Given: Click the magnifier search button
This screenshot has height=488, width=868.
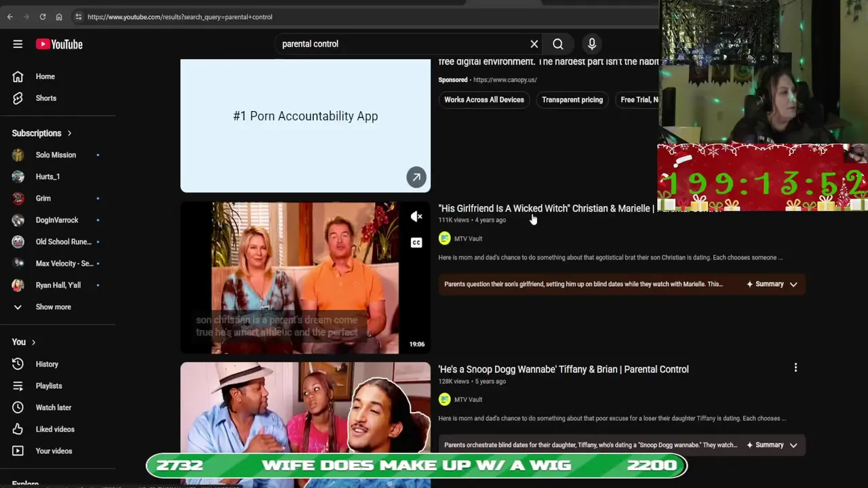Looking at the screenshot, I should coord(558,44).
